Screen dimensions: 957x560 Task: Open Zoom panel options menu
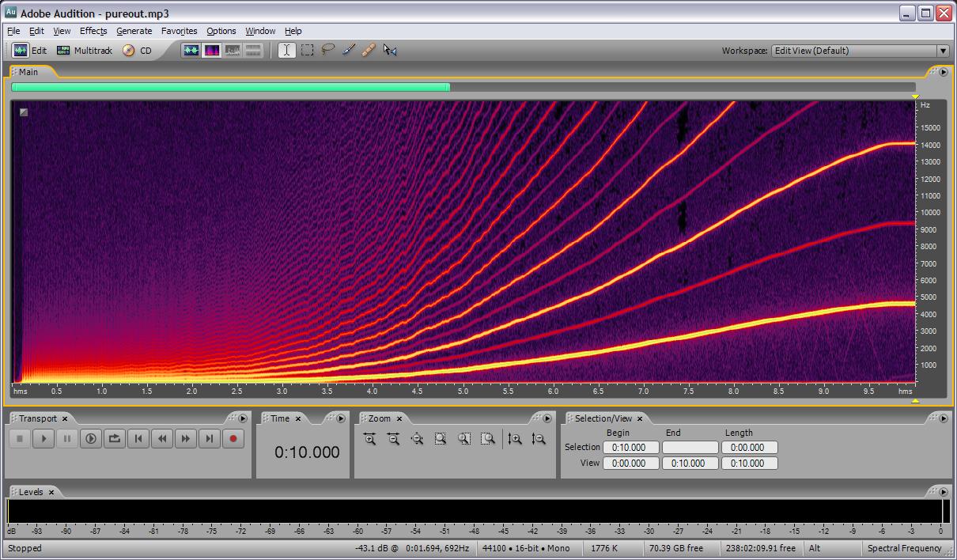[547, 418]
